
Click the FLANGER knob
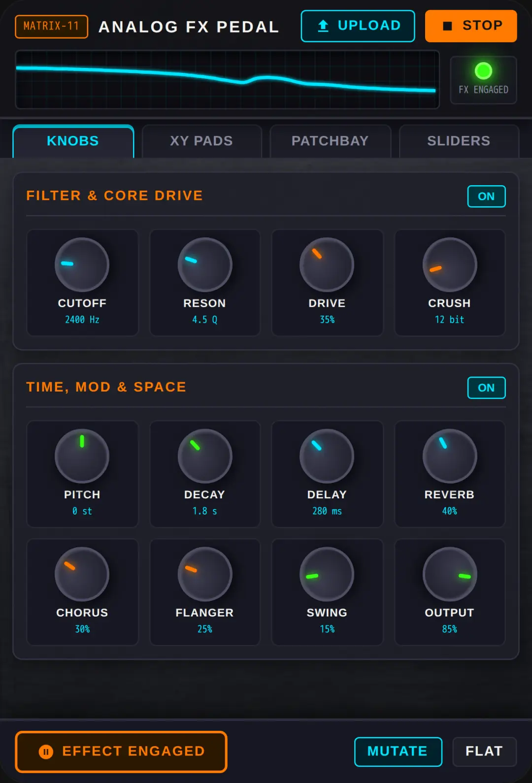204,574
